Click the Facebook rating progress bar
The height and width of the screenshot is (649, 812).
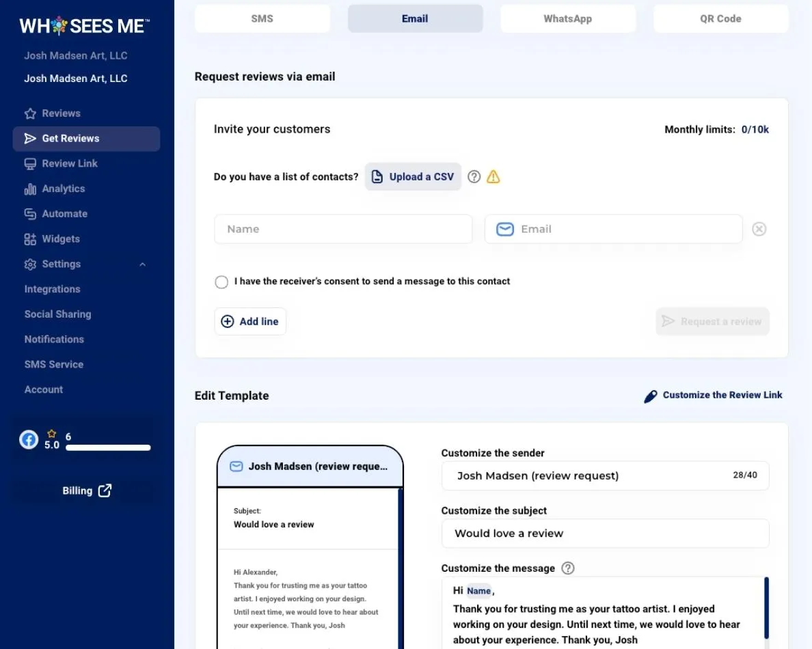(x=108, y=447)
